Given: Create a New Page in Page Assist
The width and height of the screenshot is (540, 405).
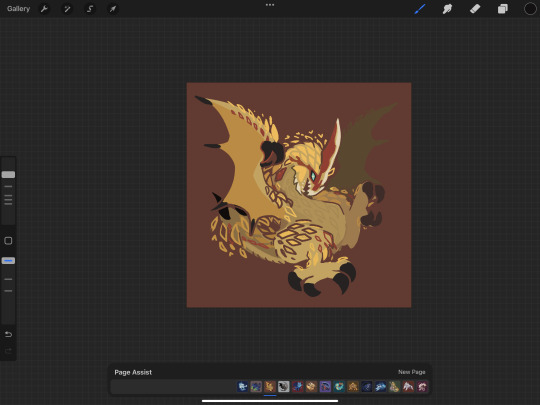Looking at the screenshot, I should (x=412, y=372).
